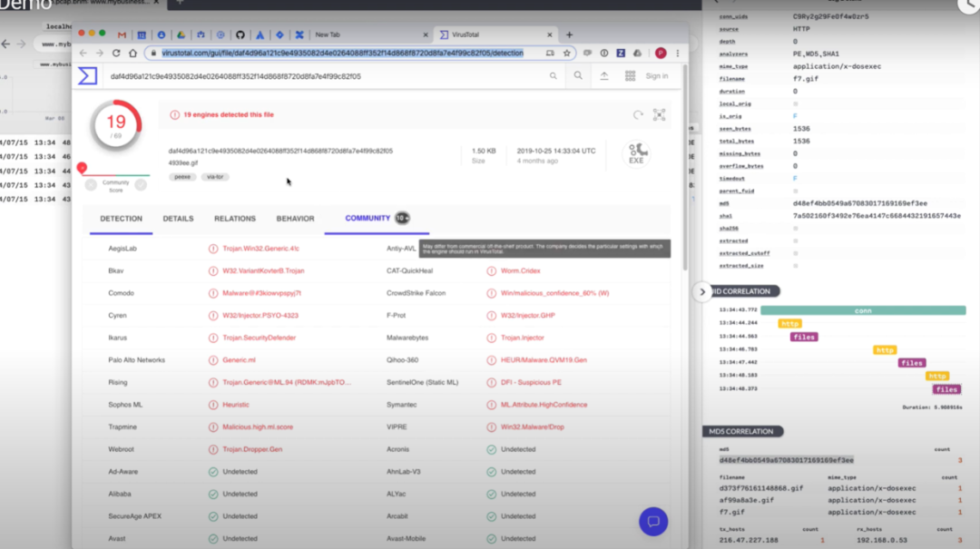Image resolution: width=980 pixels, height=549 pixels.
Task: Click the browser home icon
Action: pyautogui.click(x=132, y=54)
